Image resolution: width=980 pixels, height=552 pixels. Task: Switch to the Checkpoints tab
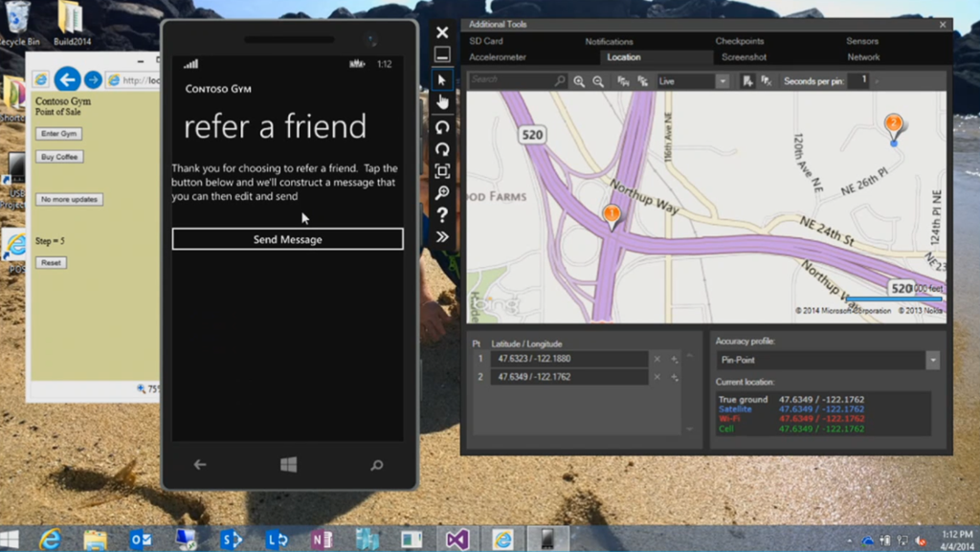pyautogui.click(x=740, y=40)
